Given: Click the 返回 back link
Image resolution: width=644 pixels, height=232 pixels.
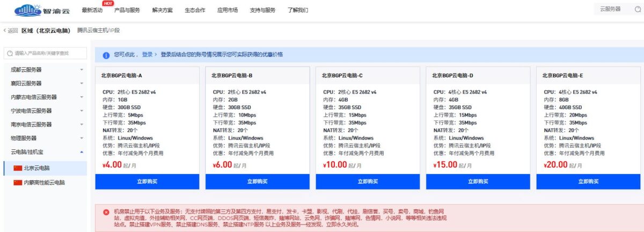Looking at the screenshot, I should tap(11, 31).
